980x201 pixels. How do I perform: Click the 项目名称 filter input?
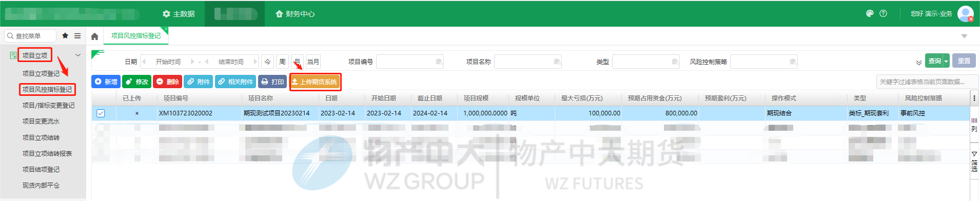tap(528, 62)
